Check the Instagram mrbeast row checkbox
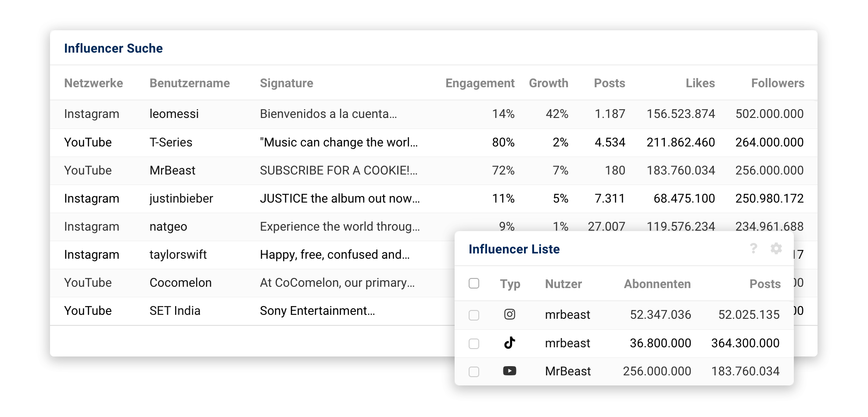Image resolution: width=868 pixels, height=417 pixels. tap(474, 315)
